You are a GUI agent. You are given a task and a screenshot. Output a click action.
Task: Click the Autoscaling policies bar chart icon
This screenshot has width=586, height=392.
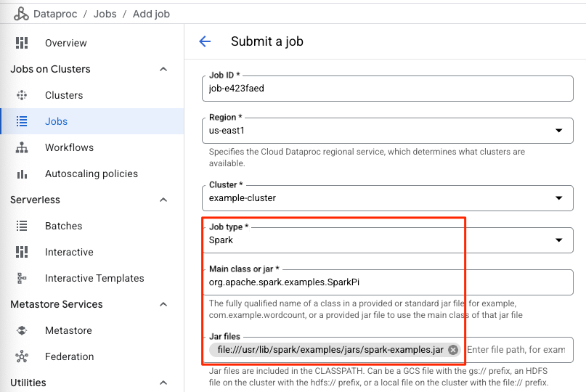pos(22,173)
